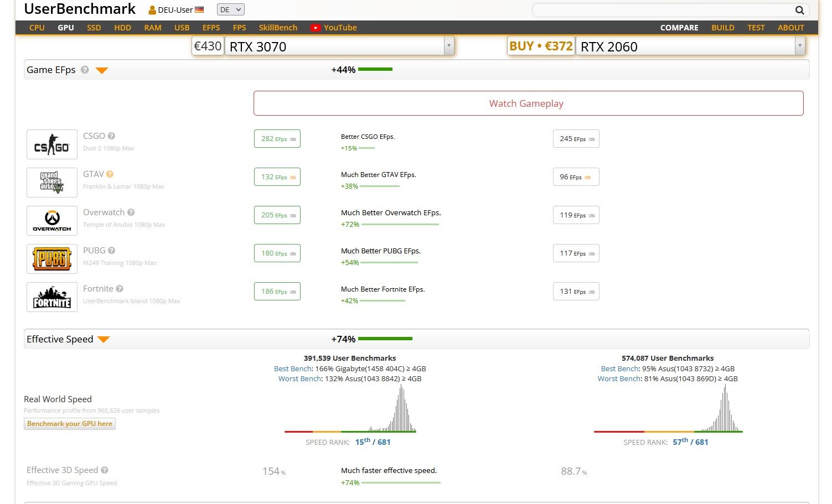Open the CSGO game logo thumbnail

(52, 144)
